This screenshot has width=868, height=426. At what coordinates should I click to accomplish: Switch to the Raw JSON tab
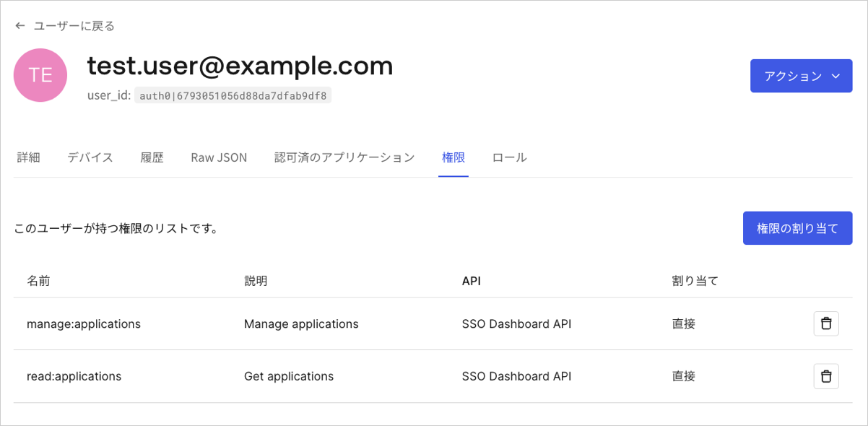pyautogui.click(x=219, y=157)
